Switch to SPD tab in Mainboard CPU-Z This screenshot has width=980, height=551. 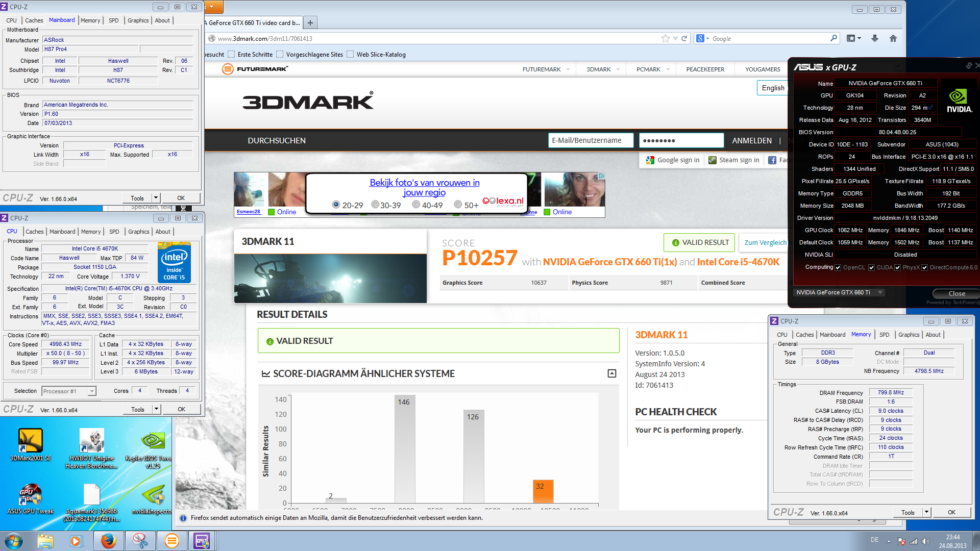pyautogui.click(x=113, y=20)
